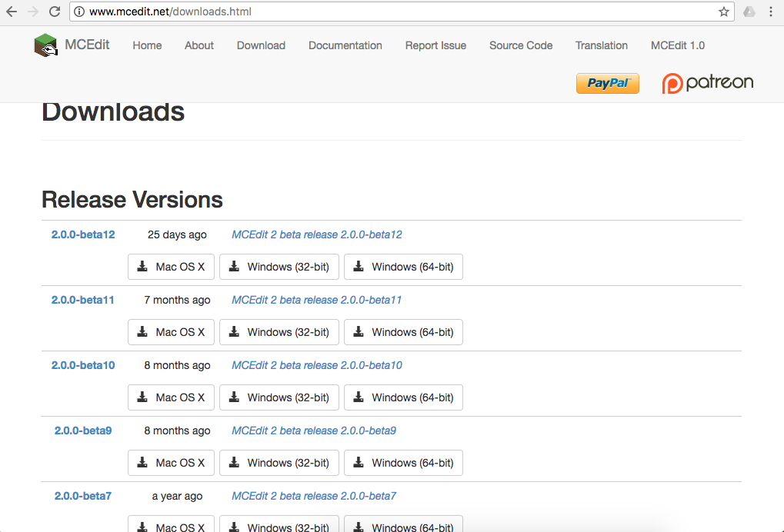The image size is (784, 532).
Task: Open the Google Drive extension icon
Action: point(749,12)
